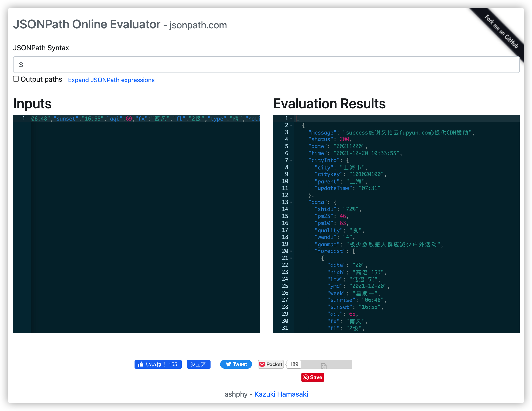The width and height of the screenshot is (532, 411).
Task: Click the Pocket count bubble 189
Action: pyautogui.click(x=294, y=364)
